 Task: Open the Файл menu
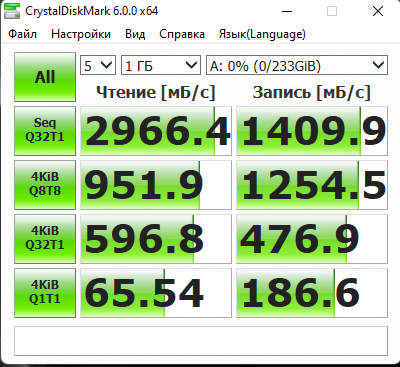coord(22,34)
